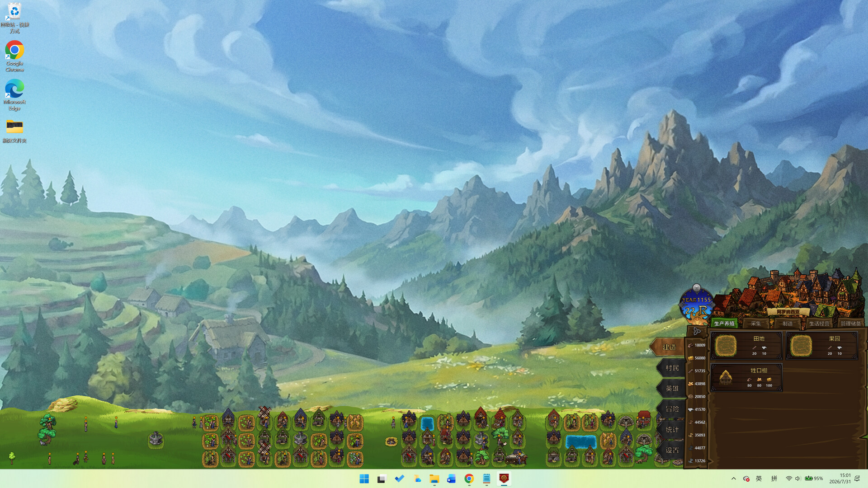The image size is (868, 488).
Task: Click the resource icon beside 20850
Action: pos(690,397)
